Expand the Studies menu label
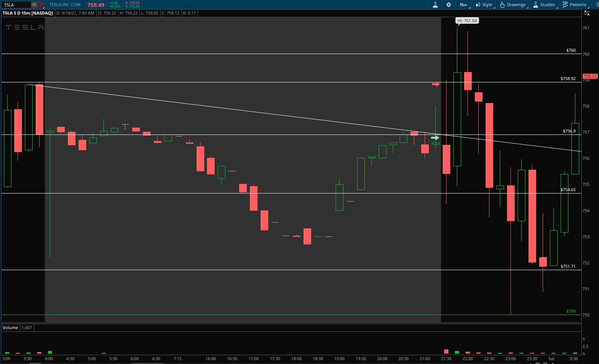 pyautogui.click(x=547, y=5)
